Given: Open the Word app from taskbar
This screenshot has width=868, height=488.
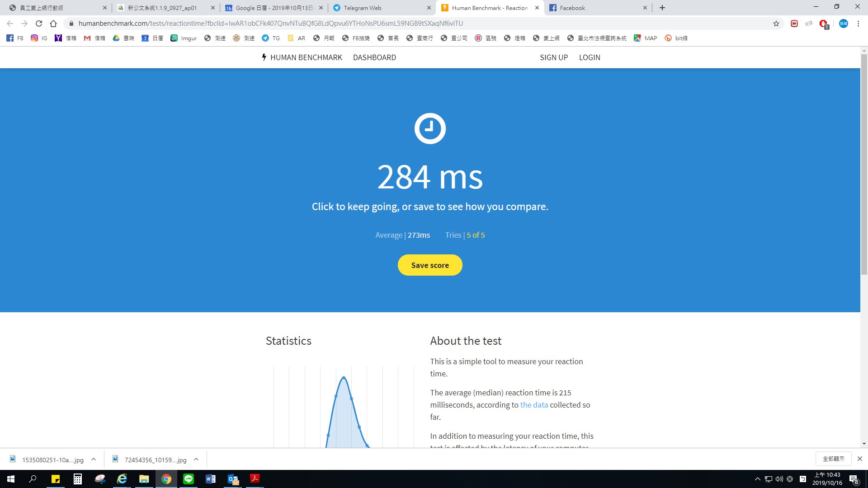Looking at the screenshot, I should tap(210, 479).
